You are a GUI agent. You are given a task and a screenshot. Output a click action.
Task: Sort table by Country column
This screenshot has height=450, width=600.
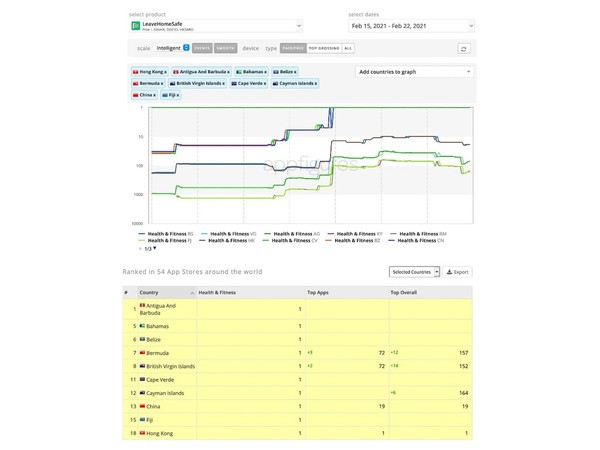click(167, 293)
